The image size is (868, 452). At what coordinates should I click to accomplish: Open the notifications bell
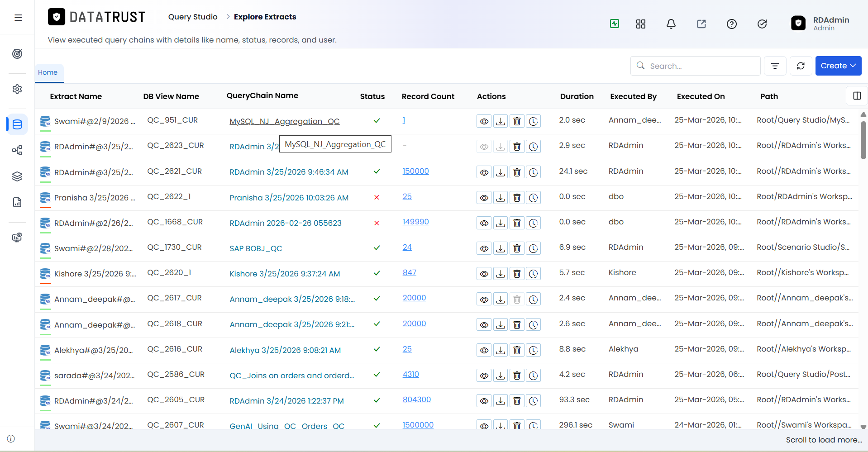[671, 24]
